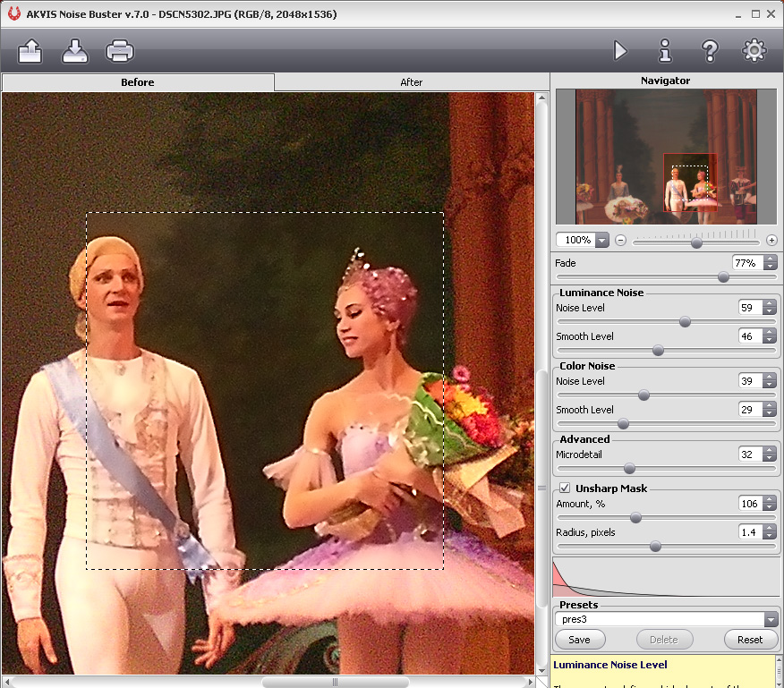This screenshot has height=688, width=784.
Task: Open the pres3 presets dropdown
Action: coord(771,619)
